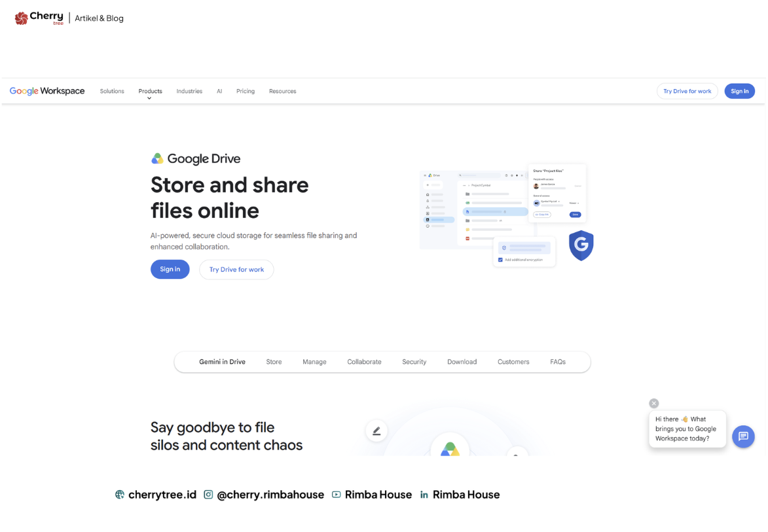Open the blue chat bubble icon
Viewport: 768px width, 532px height.
click(x=743, y=436)
